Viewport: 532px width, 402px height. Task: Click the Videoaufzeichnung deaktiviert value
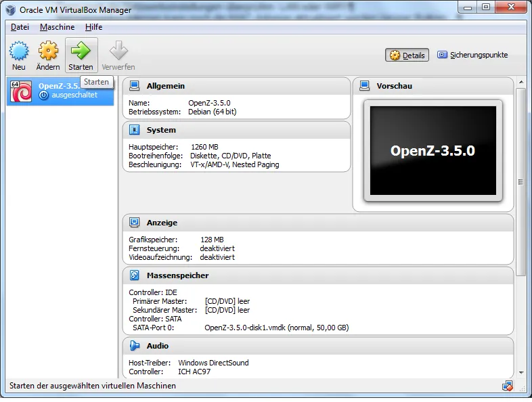pyautogui.click(x=217, y=257)
